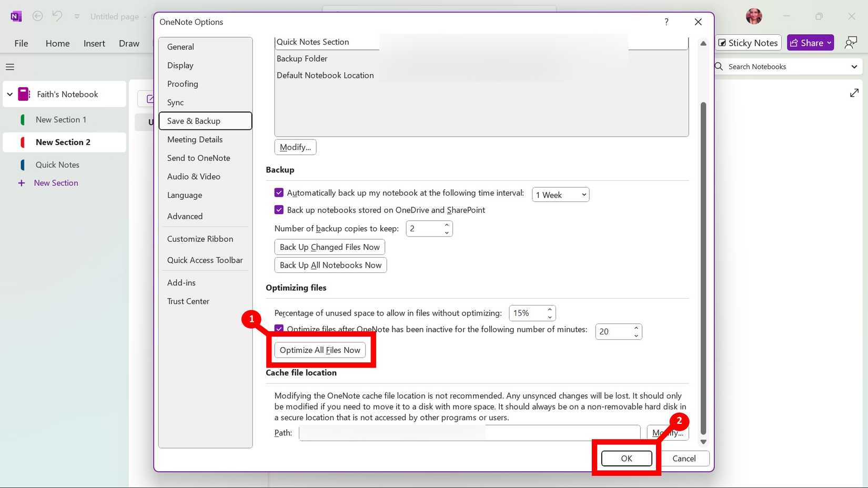The width and height of the screenshot is (868, 488).
Task: Click the Help question mark in the dialog
Action: tap(666, 22)
